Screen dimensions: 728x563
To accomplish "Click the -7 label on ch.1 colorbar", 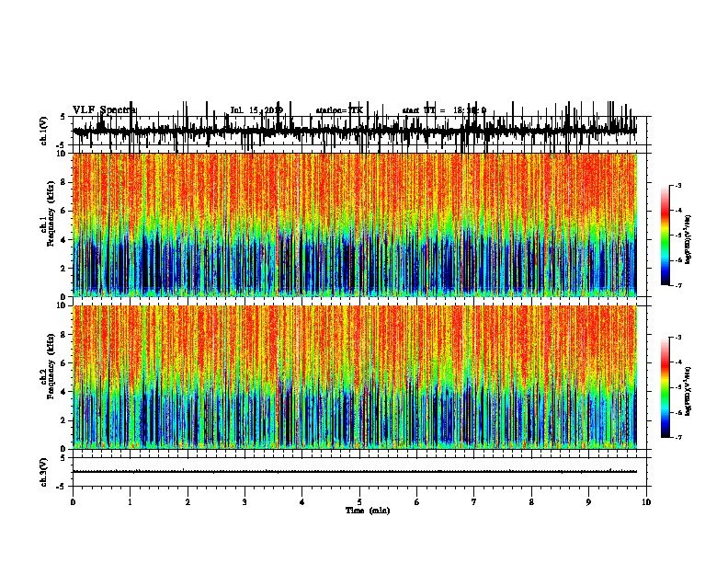I will click(678, 285).
